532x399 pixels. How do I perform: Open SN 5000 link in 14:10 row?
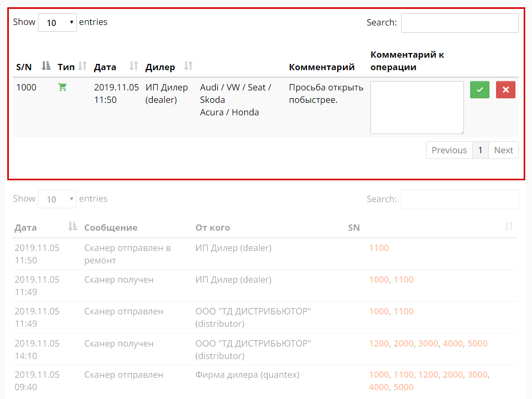(477, 343)
